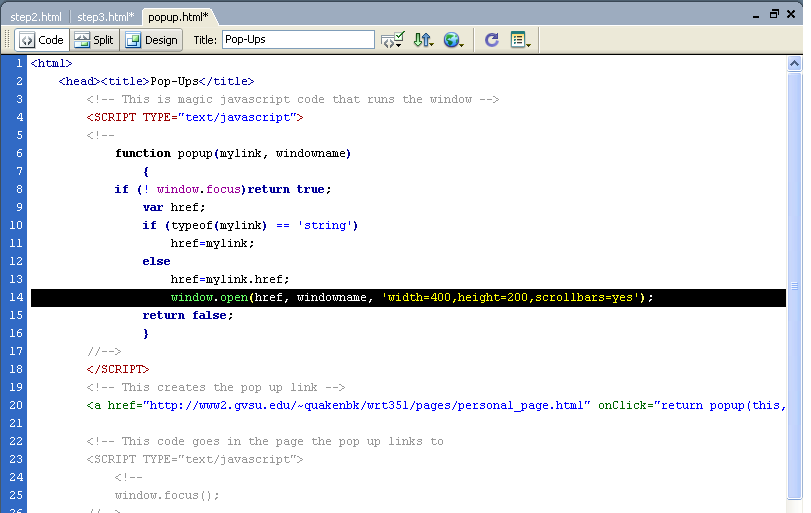This screenshot has height=513, width=811.
Task: Minimize the document window
Action: point(756,15)
